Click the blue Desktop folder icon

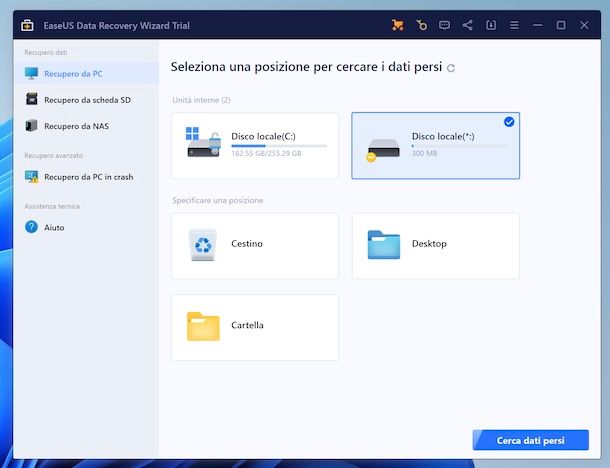pyautogui.click(x=384, y=245)
